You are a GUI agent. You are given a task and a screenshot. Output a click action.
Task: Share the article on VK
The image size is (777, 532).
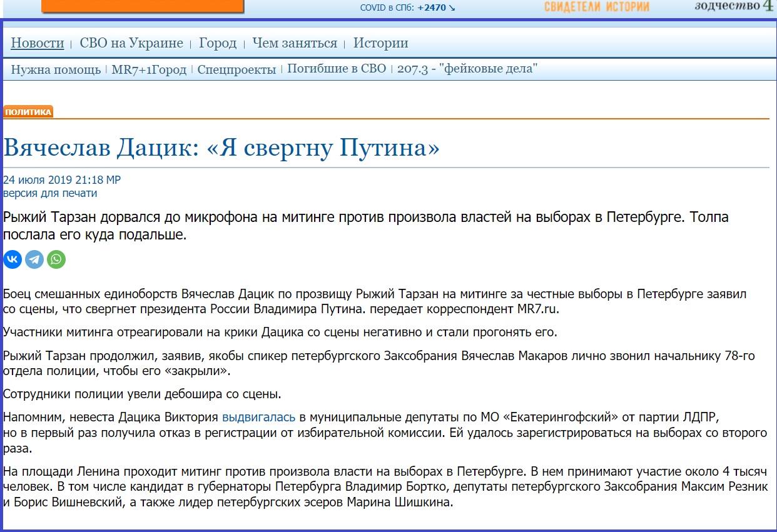tap(13, 259)
